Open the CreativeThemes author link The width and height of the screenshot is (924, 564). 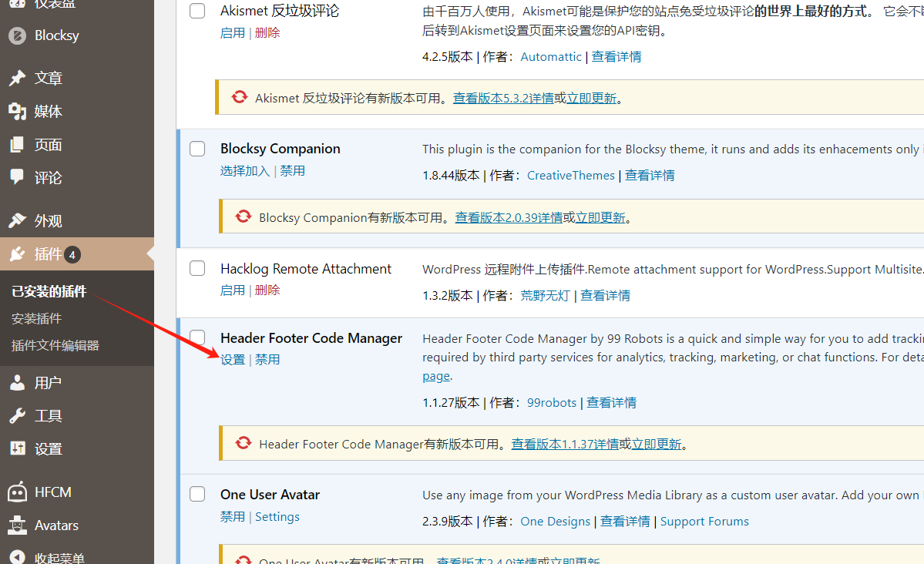click(x=571, y=176)
